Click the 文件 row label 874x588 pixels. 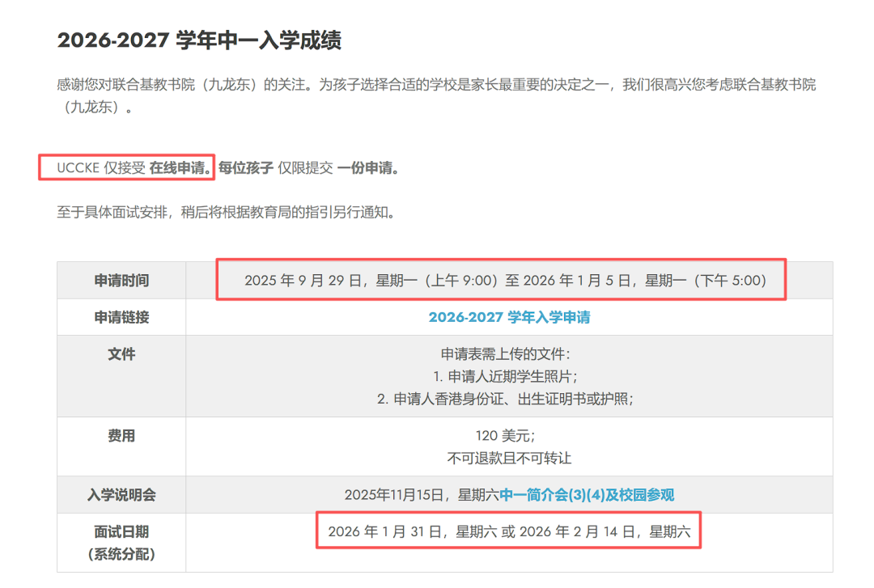[x=121, y=353]
